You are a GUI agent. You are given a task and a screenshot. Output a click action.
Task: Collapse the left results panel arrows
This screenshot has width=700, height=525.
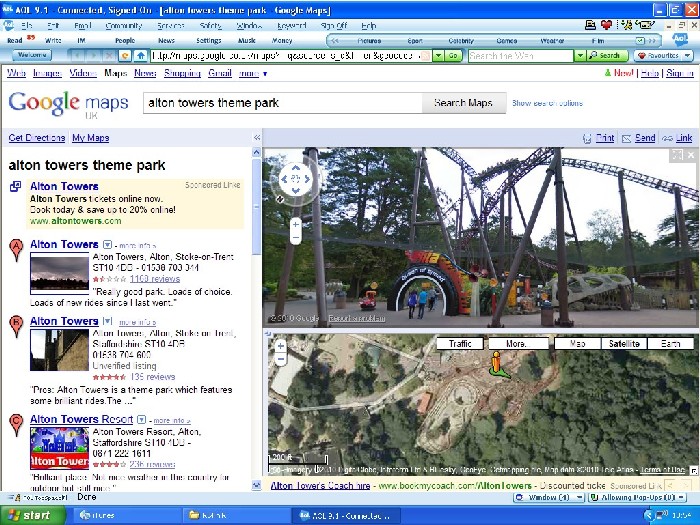pos(257,138)
